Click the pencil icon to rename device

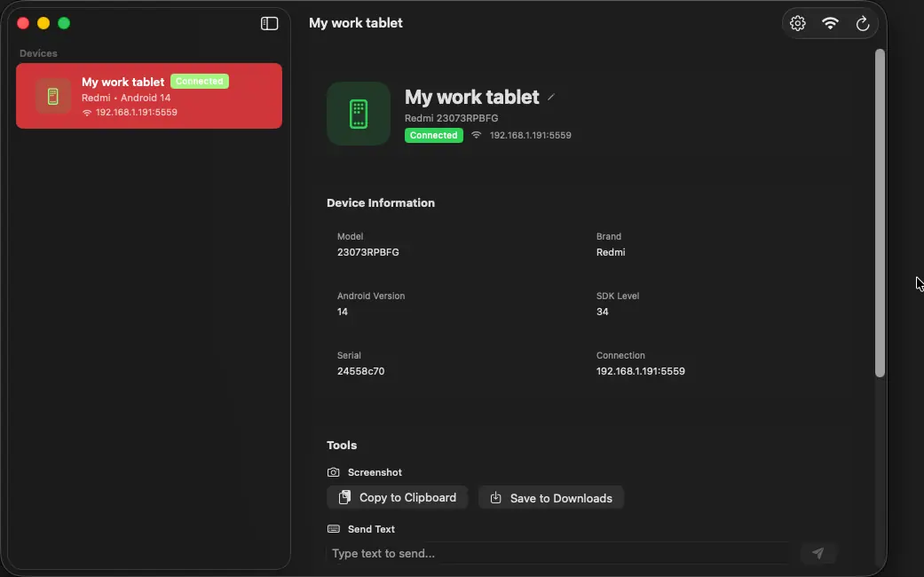pos(551,98)
